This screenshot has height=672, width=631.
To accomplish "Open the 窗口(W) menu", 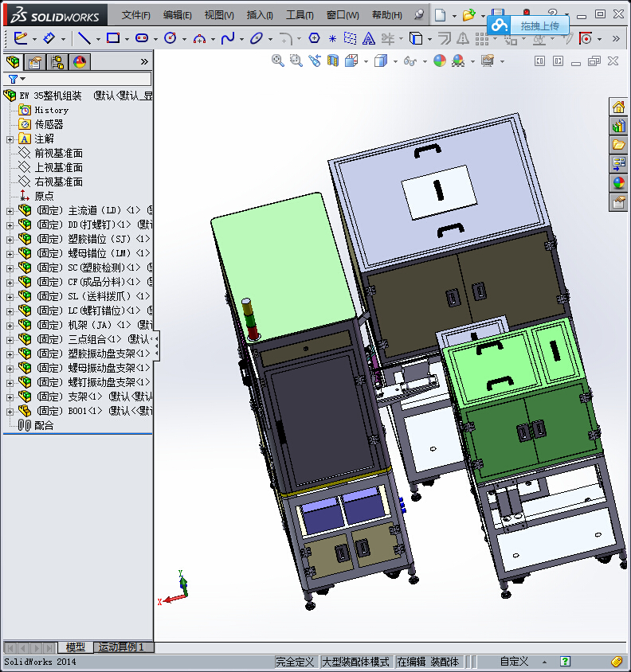I will coord(343,15).
